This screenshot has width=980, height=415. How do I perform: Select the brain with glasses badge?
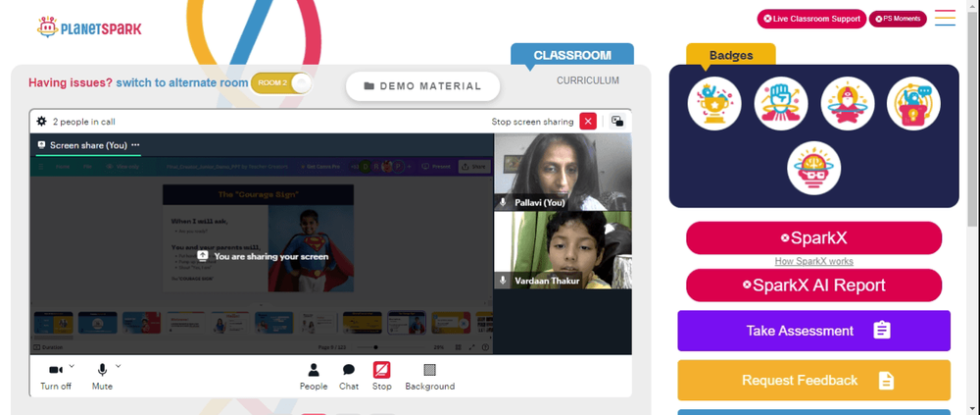click(x=813, y=168)
